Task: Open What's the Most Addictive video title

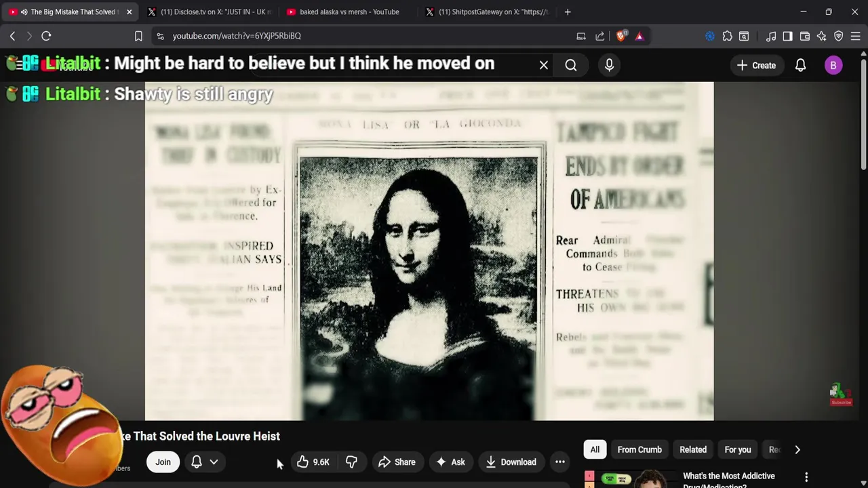Action: click(x=729, y=480)
